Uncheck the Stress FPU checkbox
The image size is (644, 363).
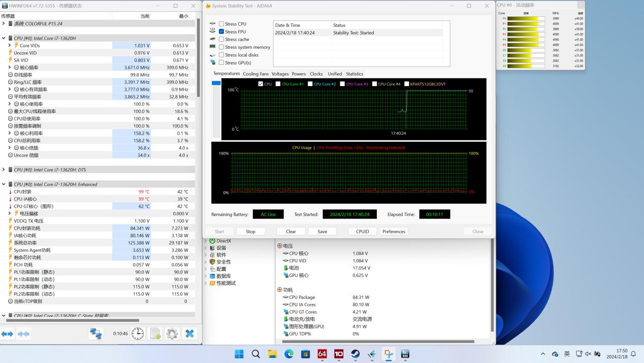click(221, 32)
